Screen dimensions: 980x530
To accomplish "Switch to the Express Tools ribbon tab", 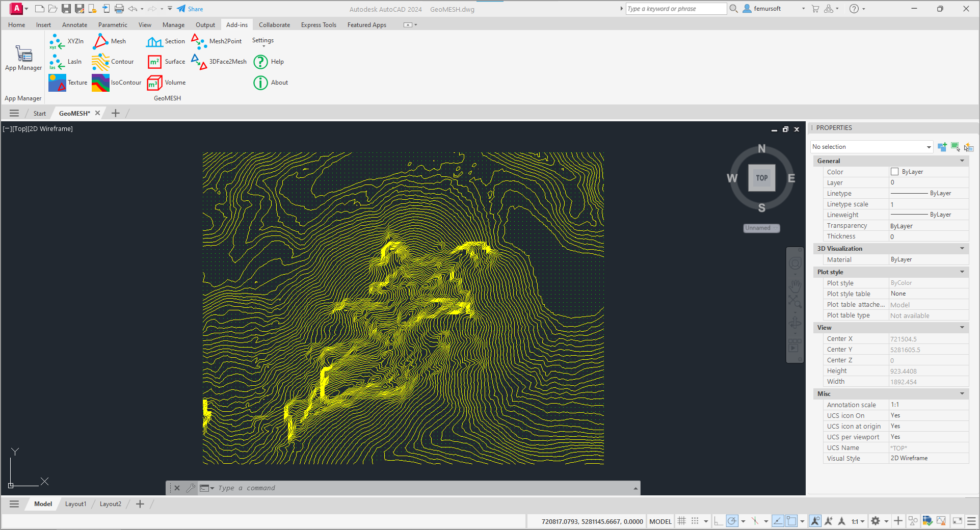I will [x=318, y=24].
